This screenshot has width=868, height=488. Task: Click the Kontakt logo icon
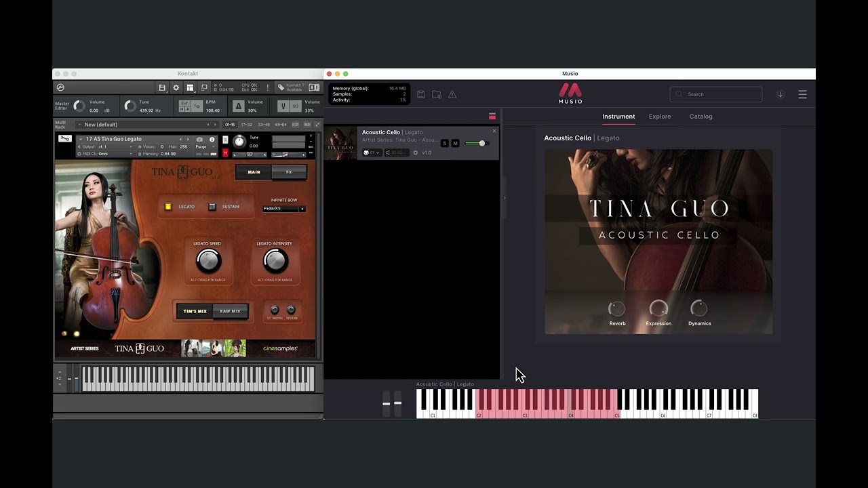(x=60, y=87)
